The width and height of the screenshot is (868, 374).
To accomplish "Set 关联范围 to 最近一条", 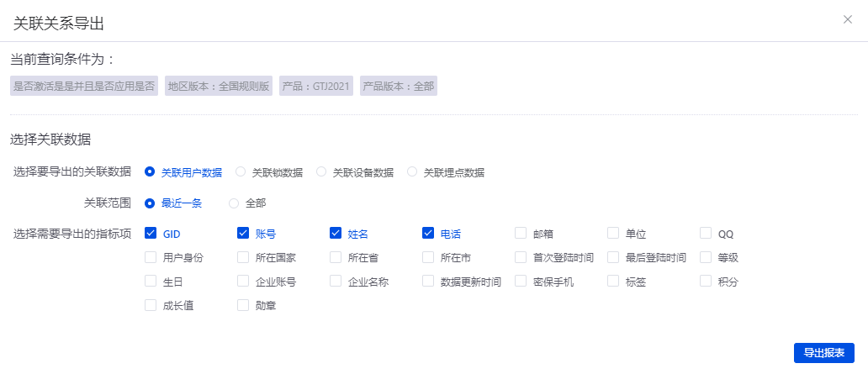I will [x=150, y=203].
